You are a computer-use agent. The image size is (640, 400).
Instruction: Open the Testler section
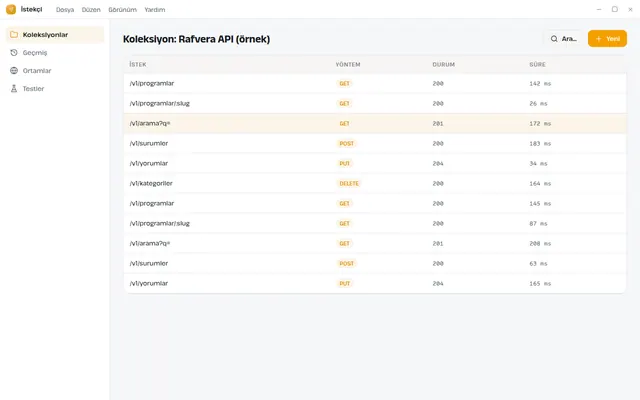point(55,89)
